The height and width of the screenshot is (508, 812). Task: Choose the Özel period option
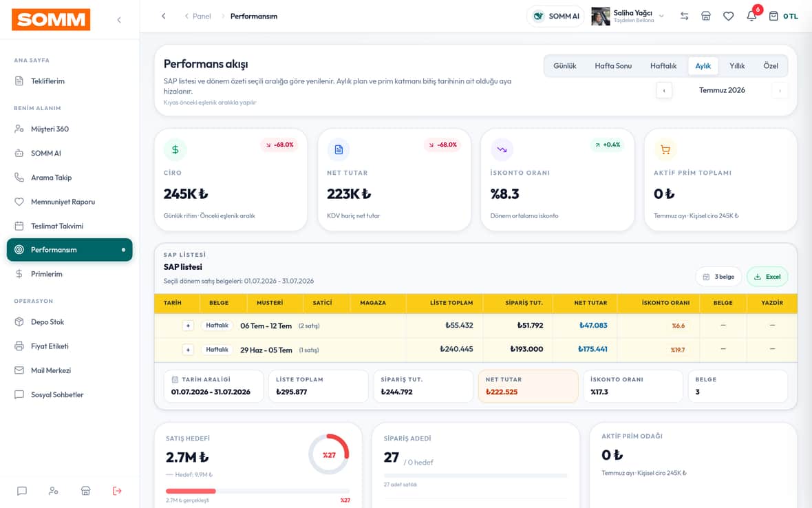[771, 66]
